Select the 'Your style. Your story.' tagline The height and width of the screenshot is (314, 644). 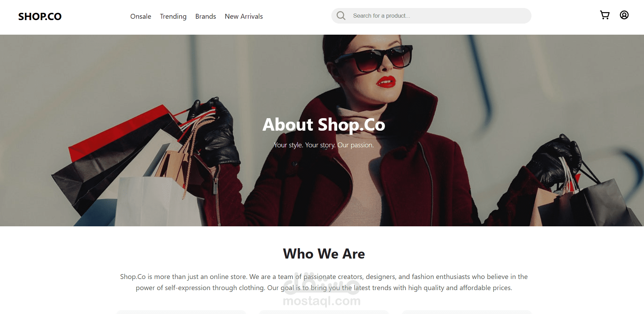click(x=305, y=145)
